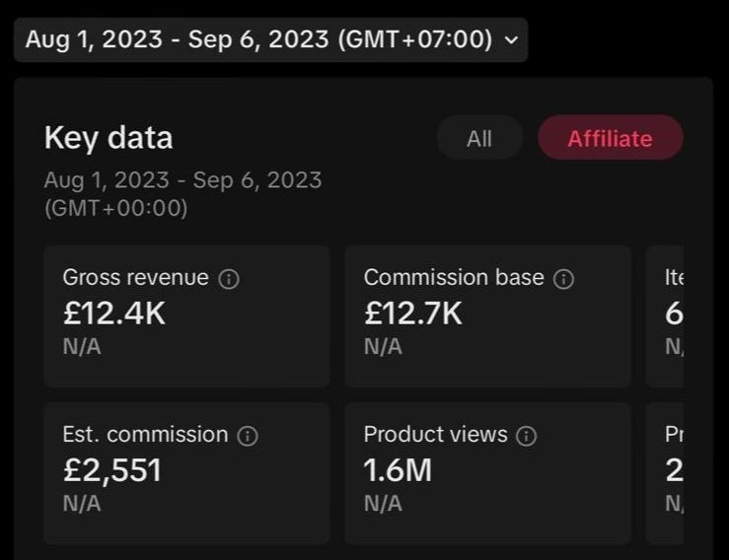Click the 1.6M product views value
The height and width of the screenshot is (560, 729).
click(398, 470)
